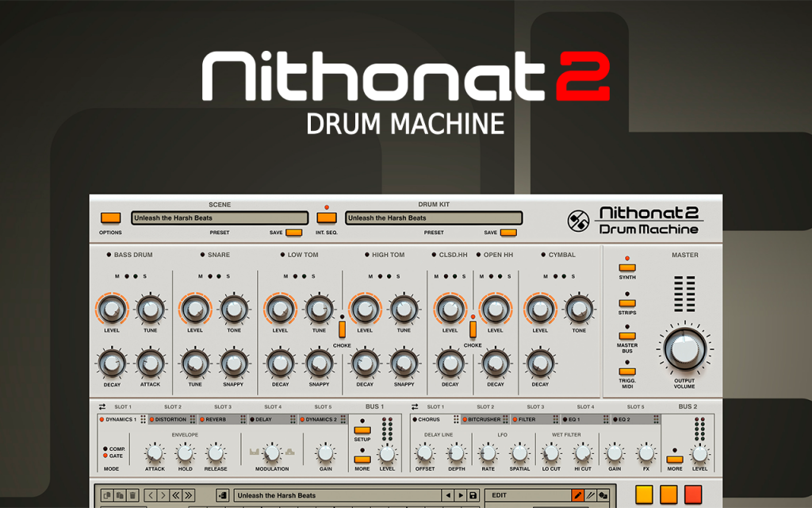Toggle choke between Low Tom and High Tom
Screen dimensions: 812x508
pos(342,329)
